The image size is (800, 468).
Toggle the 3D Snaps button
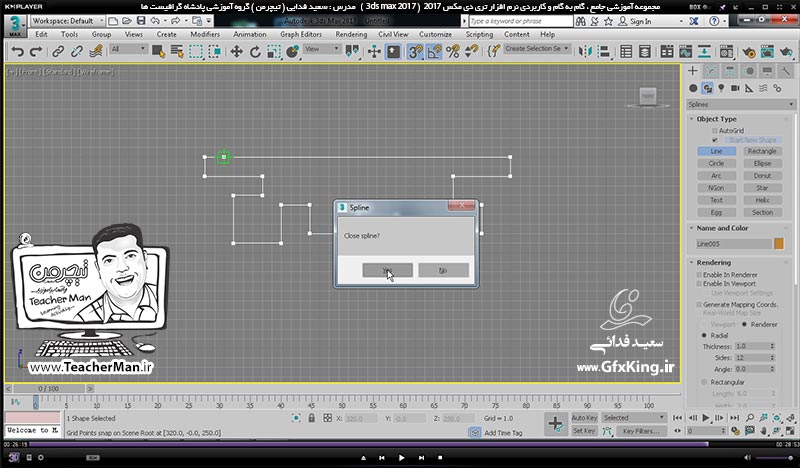pos(415,52)
